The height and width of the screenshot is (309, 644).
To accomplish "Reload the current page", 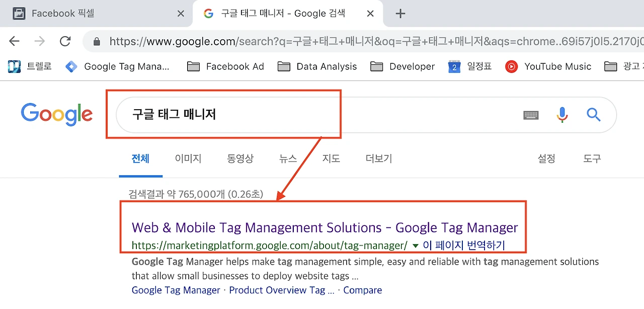I will click(x=65, y=41).
